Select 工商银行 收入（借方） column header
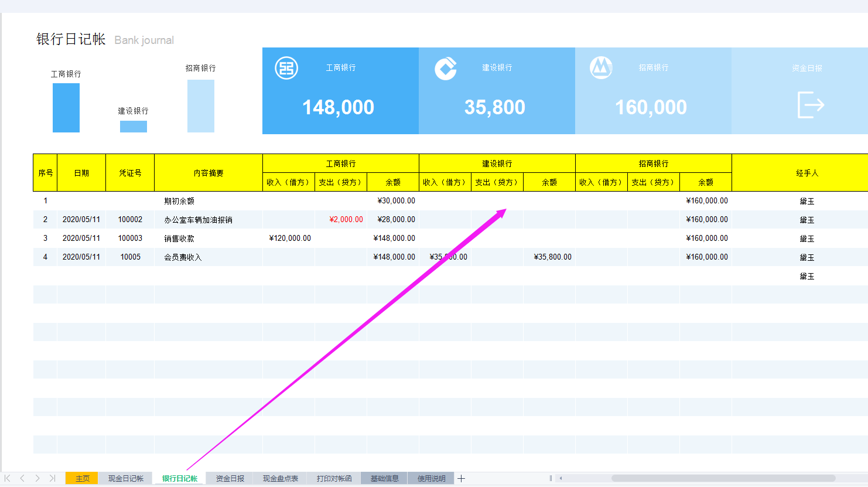Image resolution: width=868 pixels, height=487 pixels. coord(289,182)
